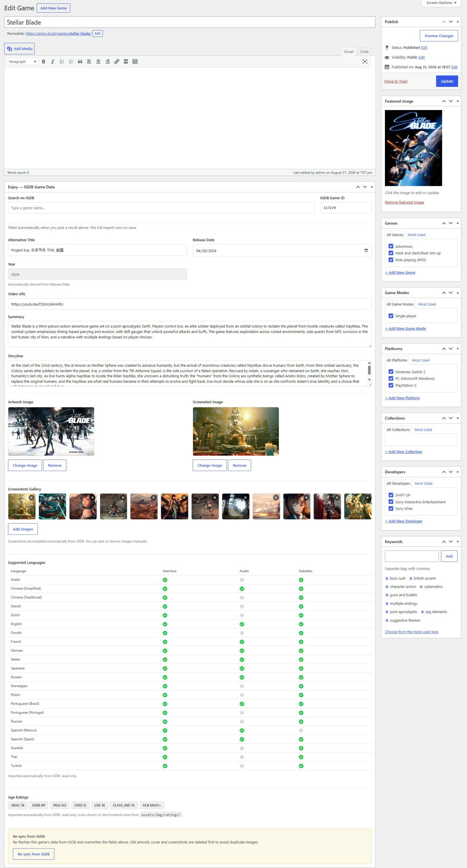Click Preview Changes button
This screenshot has width=467, height=868.
439,36
